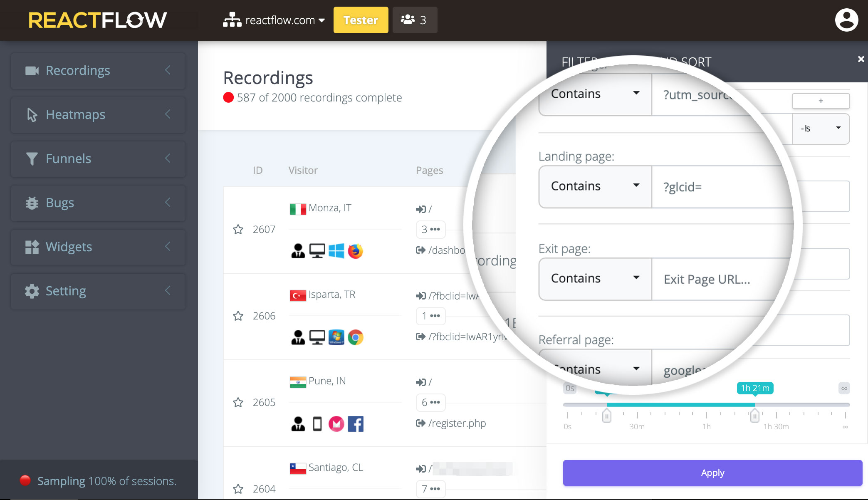
Task: Click the Facebook icon on recording 2605
Action: pos(355,424)
